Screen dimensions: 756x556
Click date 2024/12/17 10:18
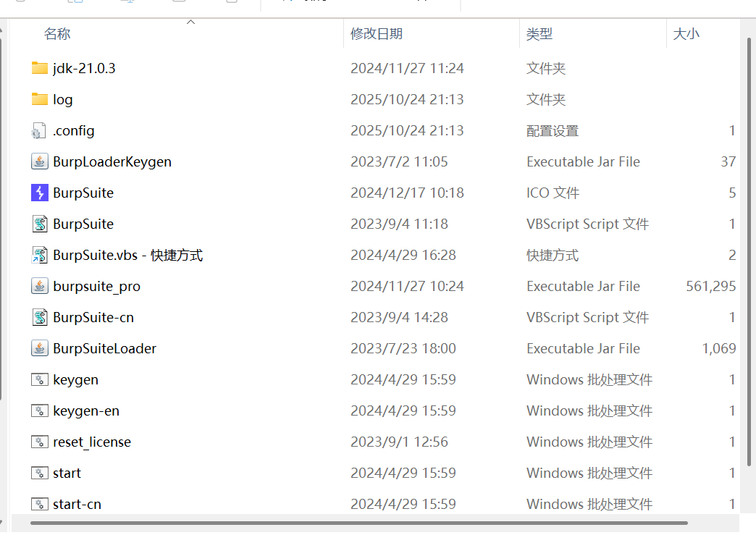pyautogui.click(x=407, y=193)
